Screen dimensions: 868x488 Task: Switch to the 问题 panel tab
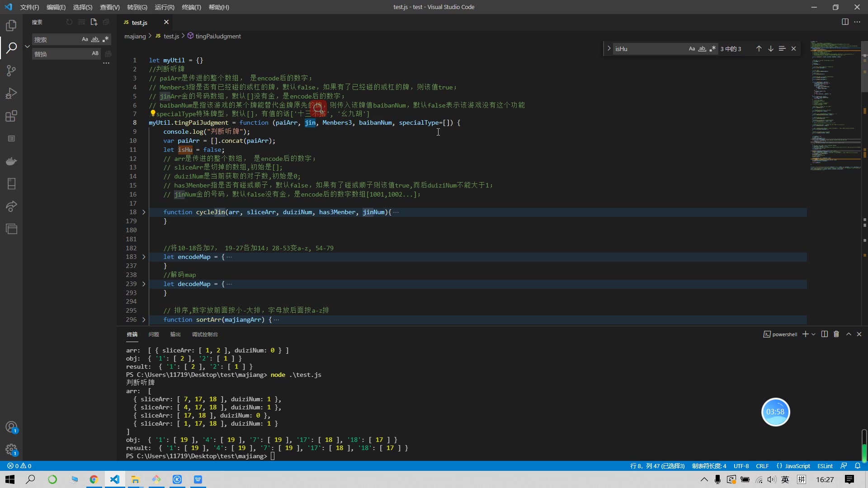tap(154, 334)
